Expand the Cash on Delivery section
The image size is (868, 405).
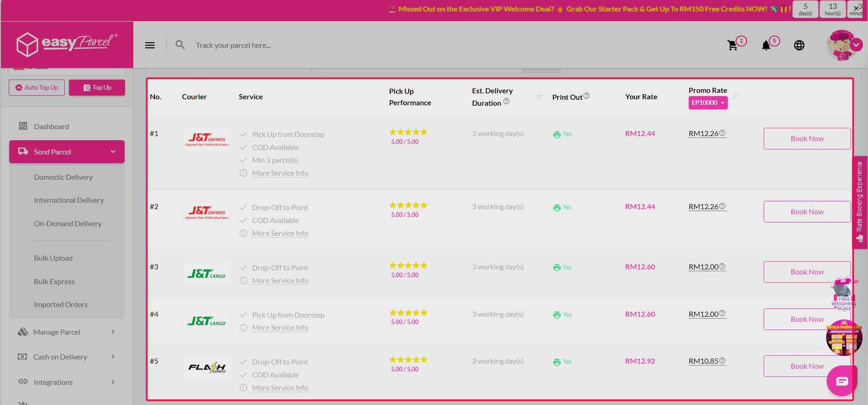(x=113, y=357)
